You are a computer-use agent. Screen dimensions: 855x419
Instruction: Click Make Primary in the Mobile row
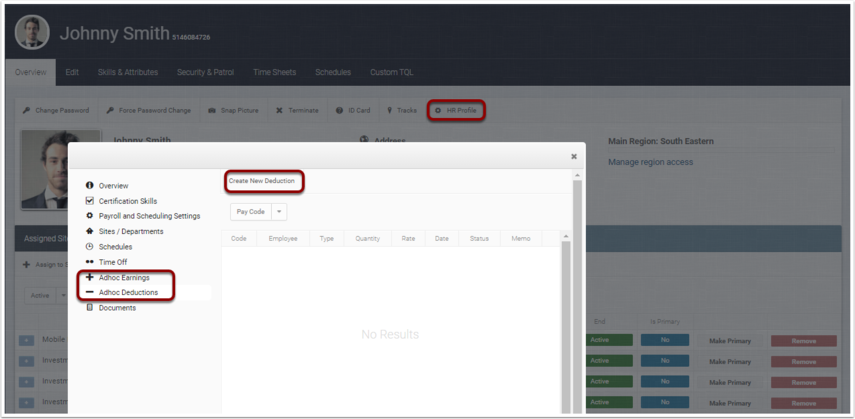point(730,340)
